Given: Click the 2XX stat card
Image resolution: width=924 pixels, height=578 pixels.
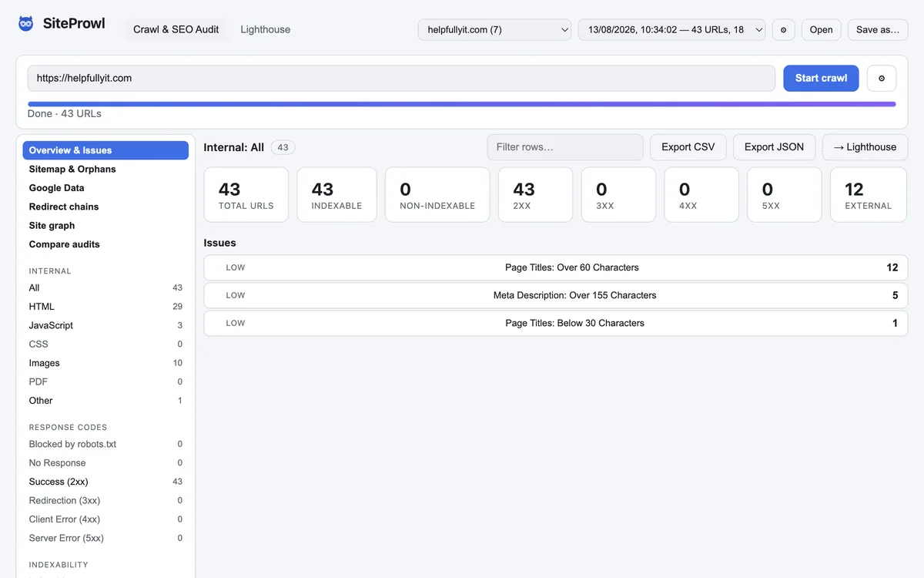Looking at the screenshot, I should click(x=536, y=195).
